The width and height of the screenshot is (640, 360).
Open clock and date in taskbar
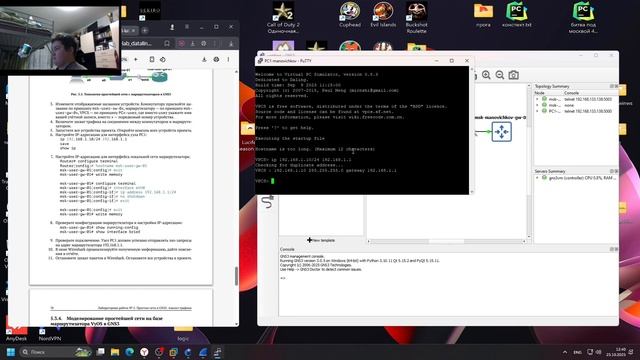pyautogui.click(x=617, y=352)
